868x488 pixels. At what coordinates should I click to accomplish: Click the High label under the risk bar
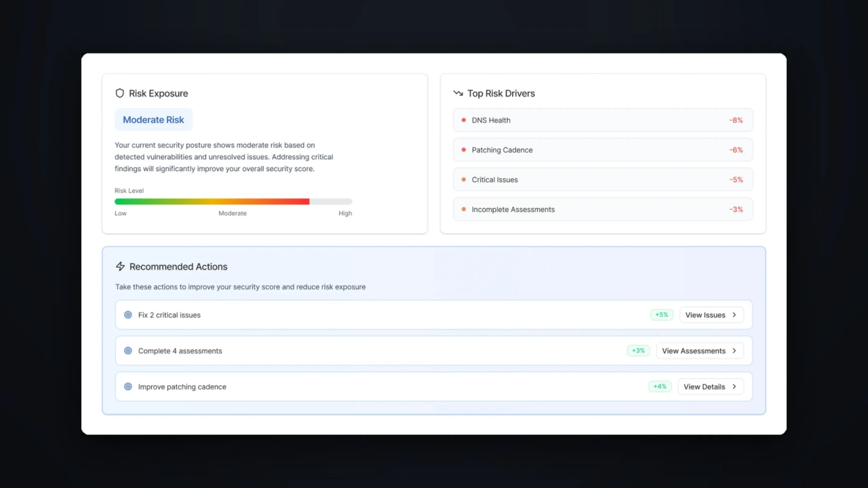click(x=345, y=213)
